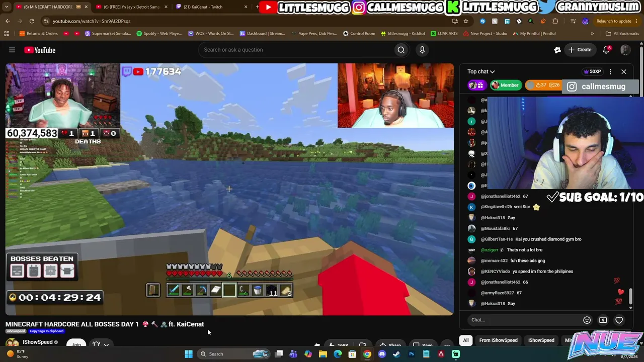Reload the page in Chrome

(32, 21)
